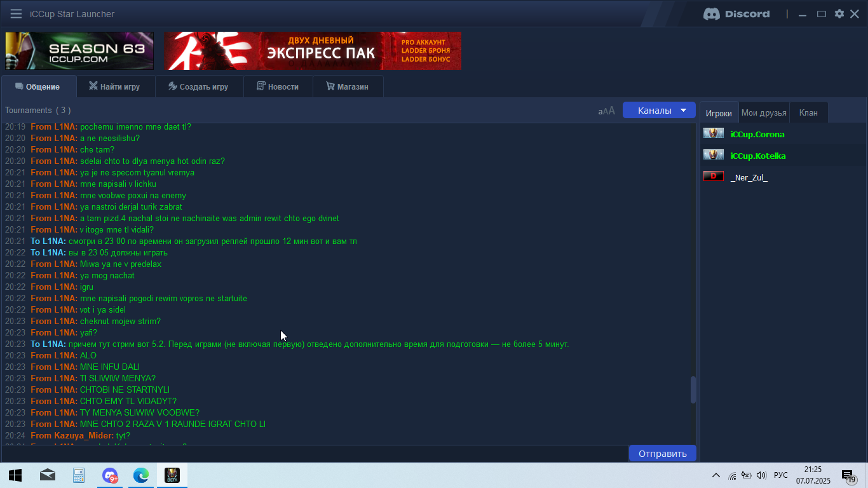
Task: Click the chat scrollbar thumb
Action: point(693,390)
